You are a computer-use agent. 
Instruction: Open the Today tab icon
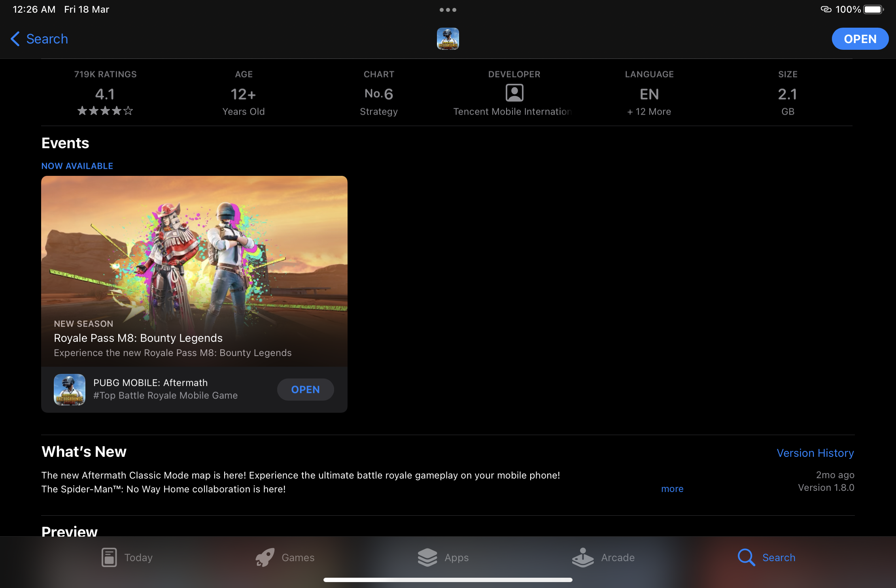(109, 557)
